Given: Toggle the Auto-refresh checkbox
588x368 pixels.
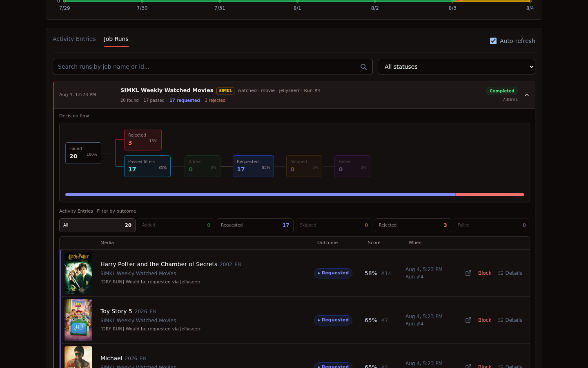Looking at the screenshot, I should click(x=493, y=41).
